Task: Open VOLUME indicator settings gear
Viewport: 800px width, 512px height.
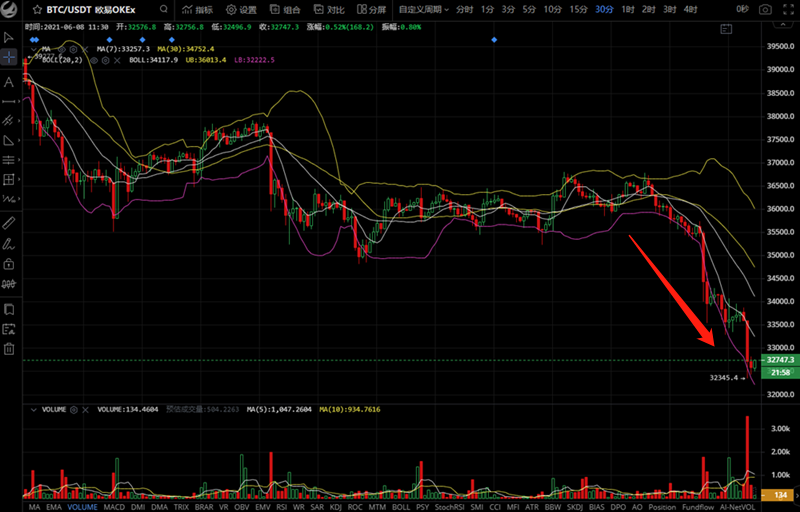Action: tap(73, 409)
